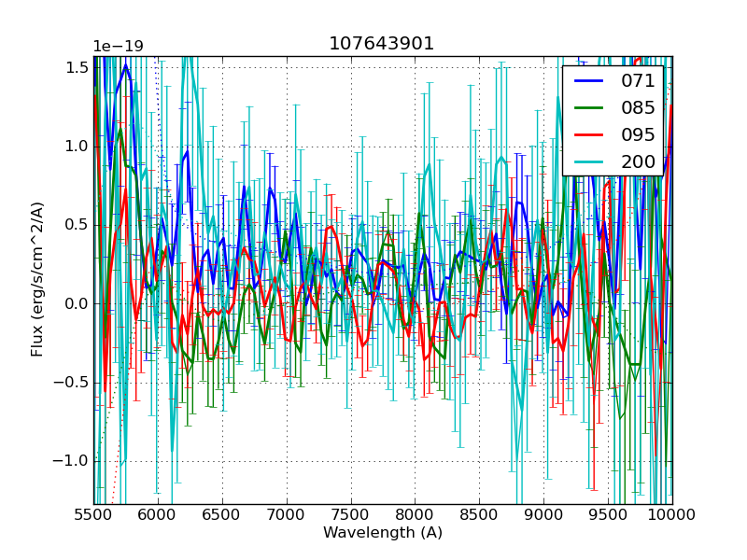Select the legend label 085
The height and width of the screenshot is (560, 747).
[x=639, y=108]
